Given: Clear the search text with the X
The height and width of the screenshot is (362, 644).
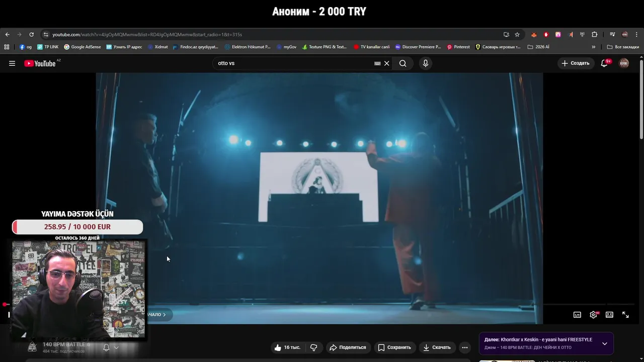Looking at the screenshot, I should pyautogui.click(x=387, y=63).
